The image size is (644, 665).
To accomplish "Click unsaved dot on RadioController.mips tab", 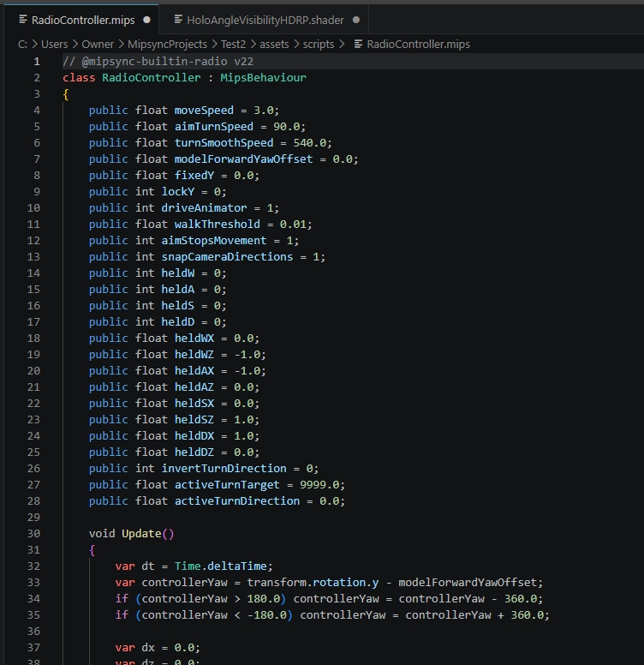I will pyautogui.click(x=146, y=20).
